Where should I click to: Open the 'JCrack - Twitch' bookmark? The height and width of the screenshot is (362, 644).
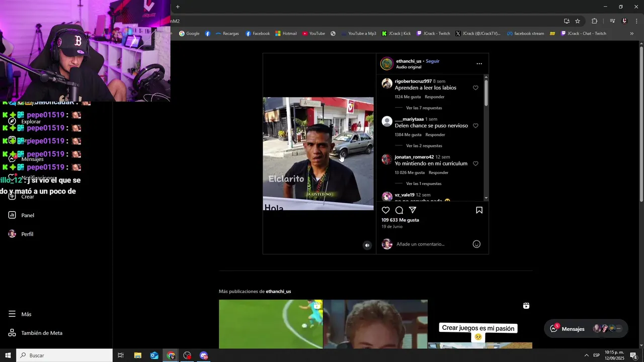tap(433, 34)
